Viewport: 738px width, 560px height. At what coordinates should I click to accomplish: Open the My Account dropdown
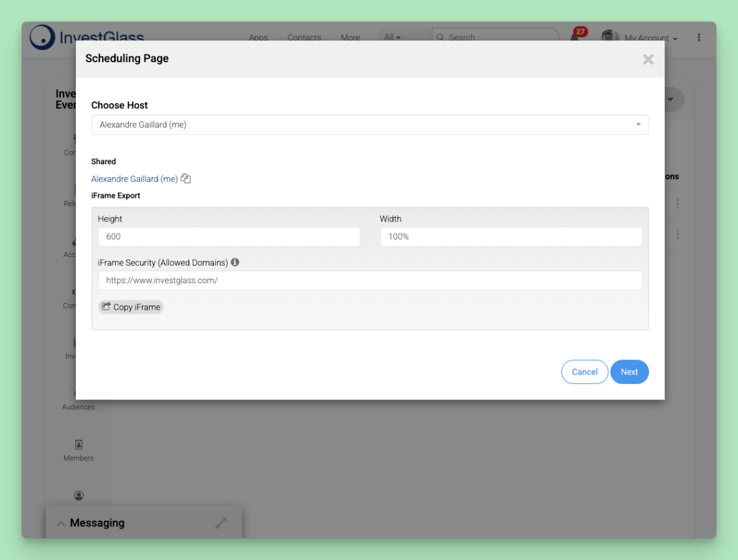click(650, 38)
